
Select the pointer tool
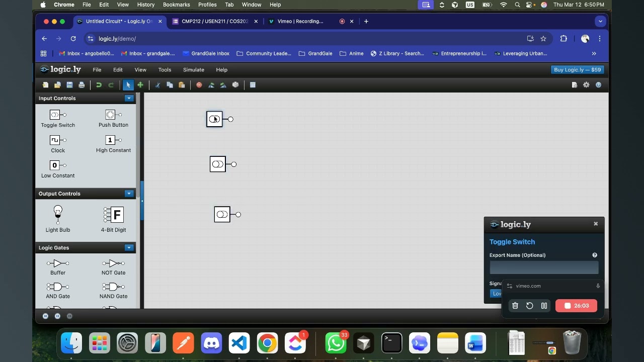tap(128, 85)
